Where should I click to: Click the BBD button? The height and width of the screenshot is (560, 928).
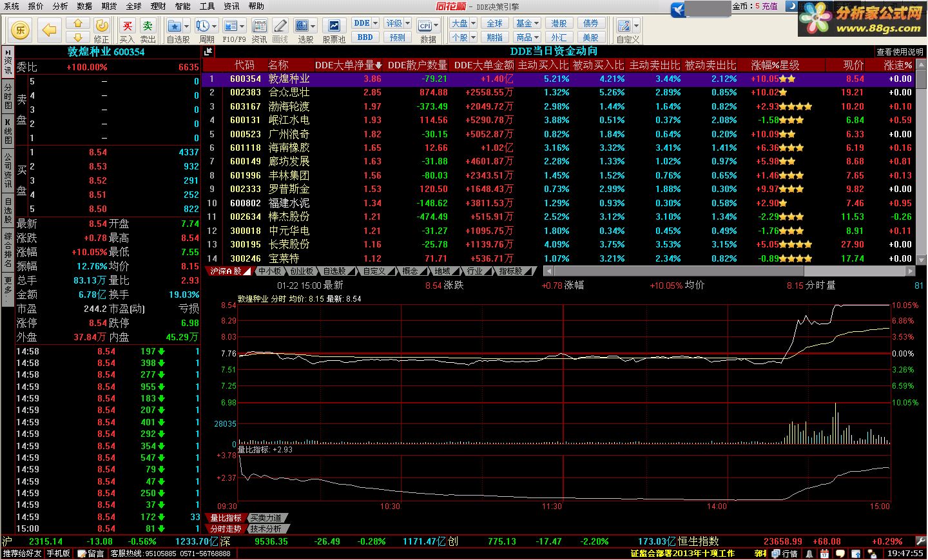point(365,37)
